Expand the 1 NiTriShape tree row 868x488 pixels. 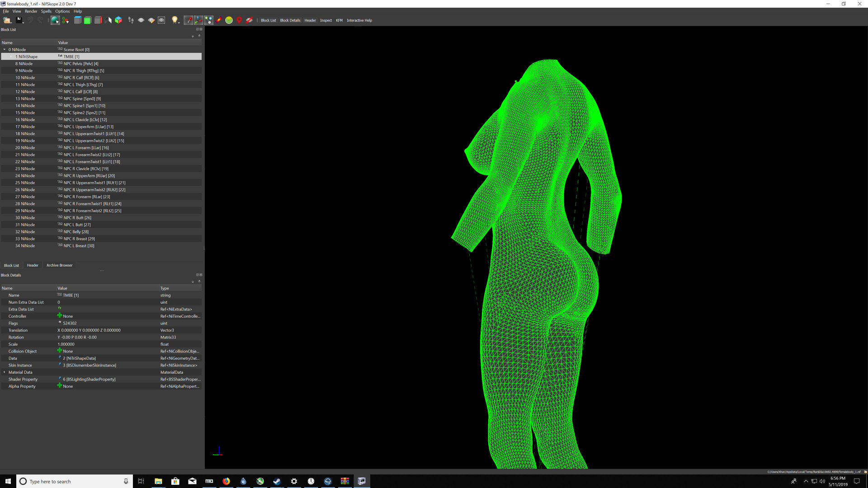point(11,56)
